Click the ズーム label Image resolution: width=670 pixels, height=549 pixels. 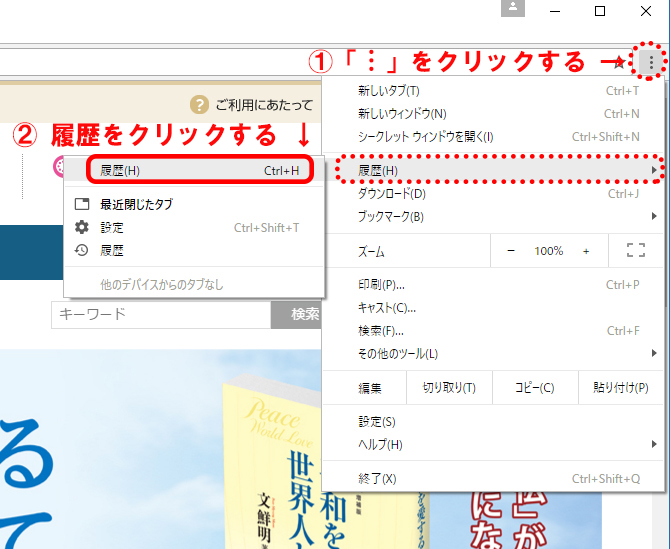tap(371, 252)
